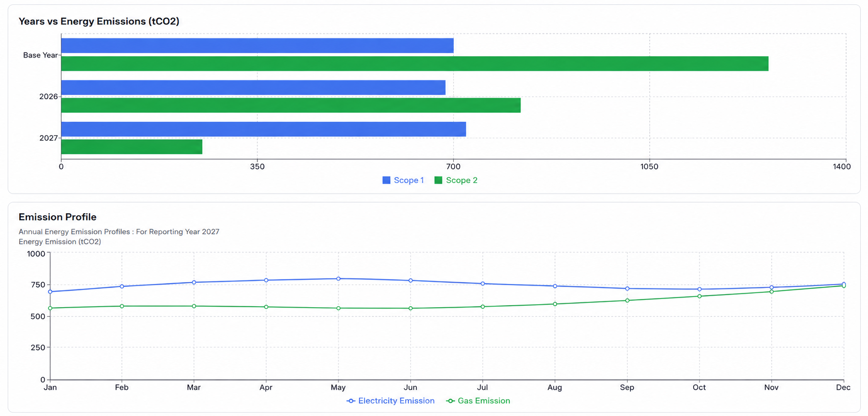This screenshot has height=416, width=868.
Task: Click the 350 x-axis tick label
Action: [x=257, y=167]
